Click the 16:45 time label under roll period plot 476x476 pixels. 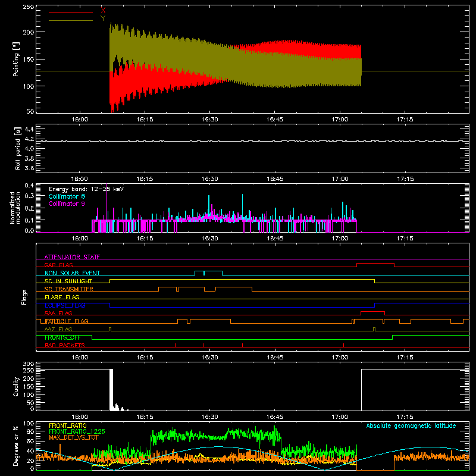click(x=275, y=179)
